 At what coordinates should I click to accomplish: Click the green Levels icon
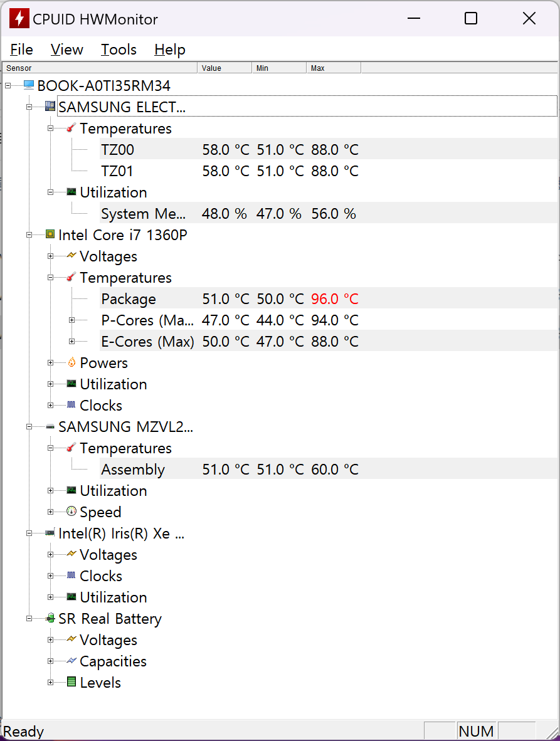click(71, 682)
